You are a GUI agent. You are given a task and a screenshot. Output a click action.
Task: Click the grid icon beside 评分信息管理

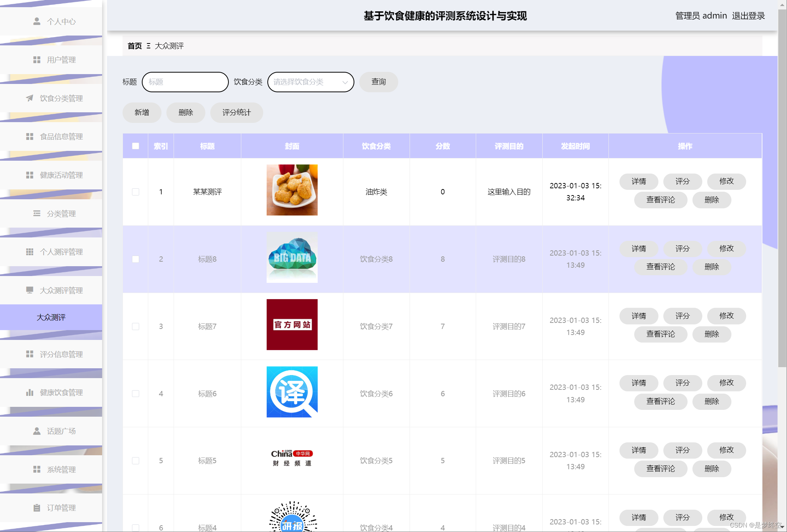click(x=29, y=354)
